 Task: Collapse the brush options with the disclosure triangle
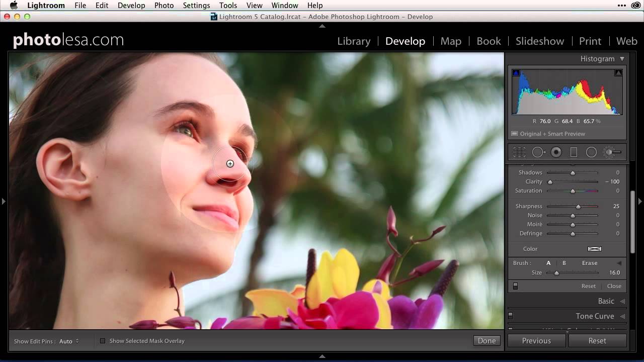click(x=619, y=262)
